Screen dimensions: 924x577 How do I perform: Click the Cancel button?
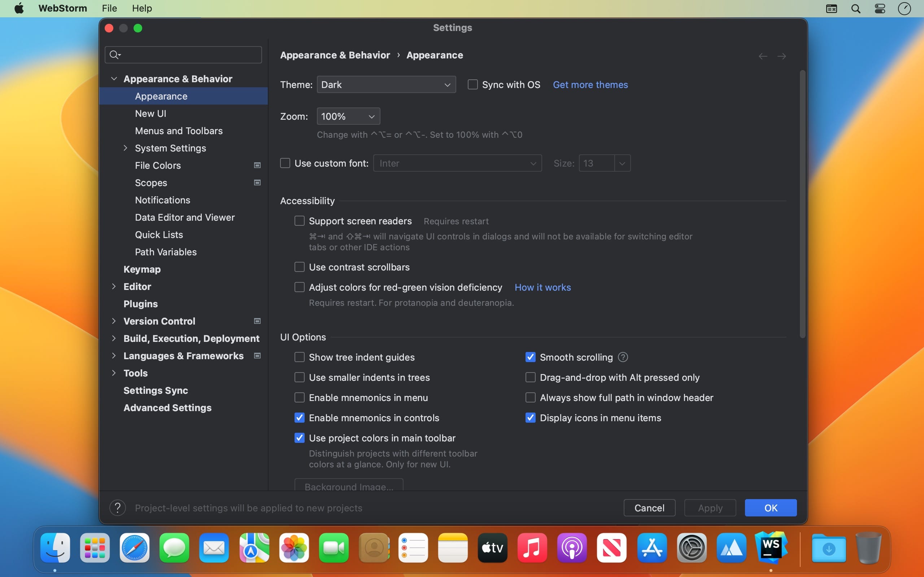point(649,508)
